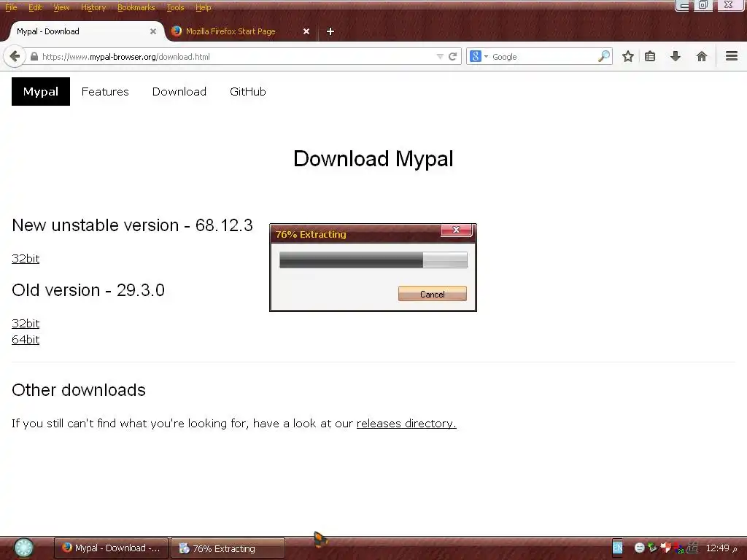The image size is (747, 560).
Task: Click the round face tray icon
Action: (639, 548)
